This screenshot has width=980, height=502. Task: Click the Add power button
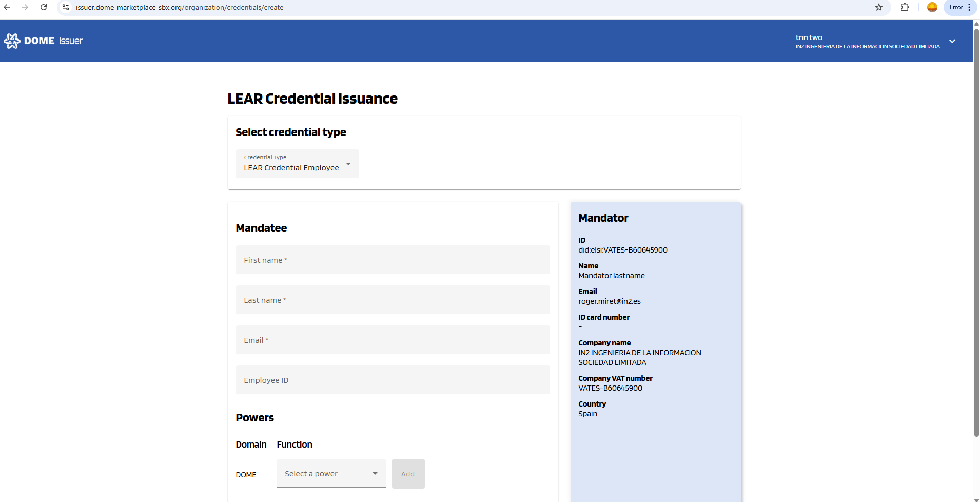(x=408, y=473)
